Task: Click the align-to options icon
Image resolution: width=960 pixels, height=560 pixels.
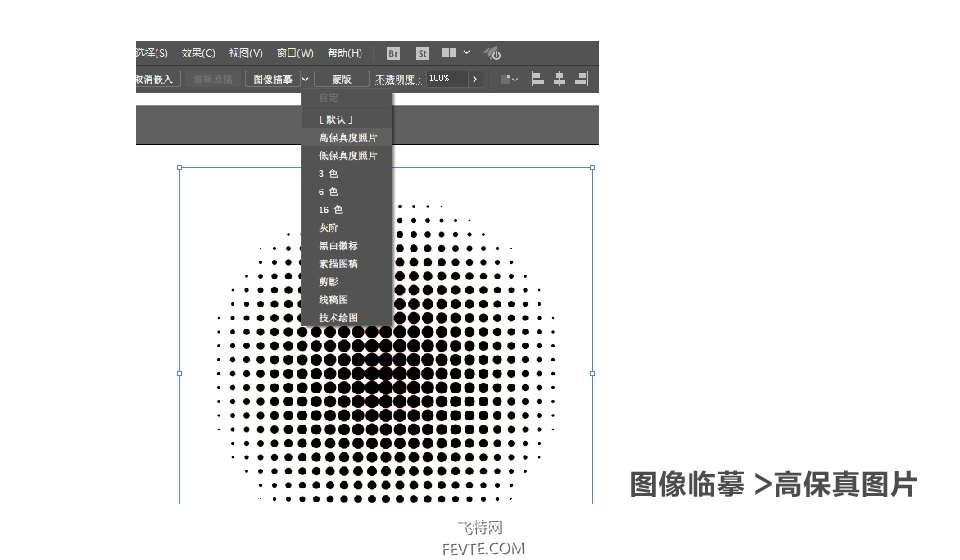Action: [x=509, y=79]
